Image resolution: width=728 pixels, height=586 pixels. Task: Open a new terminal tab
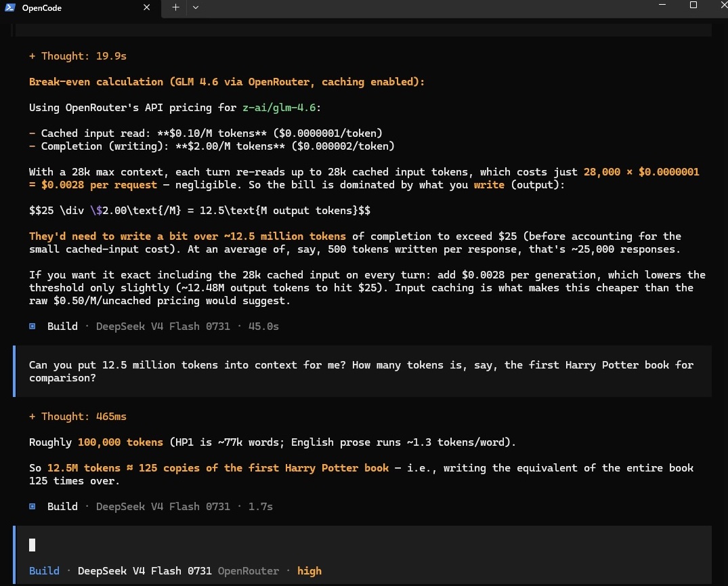pyautogui.click(x=175, y=7)
